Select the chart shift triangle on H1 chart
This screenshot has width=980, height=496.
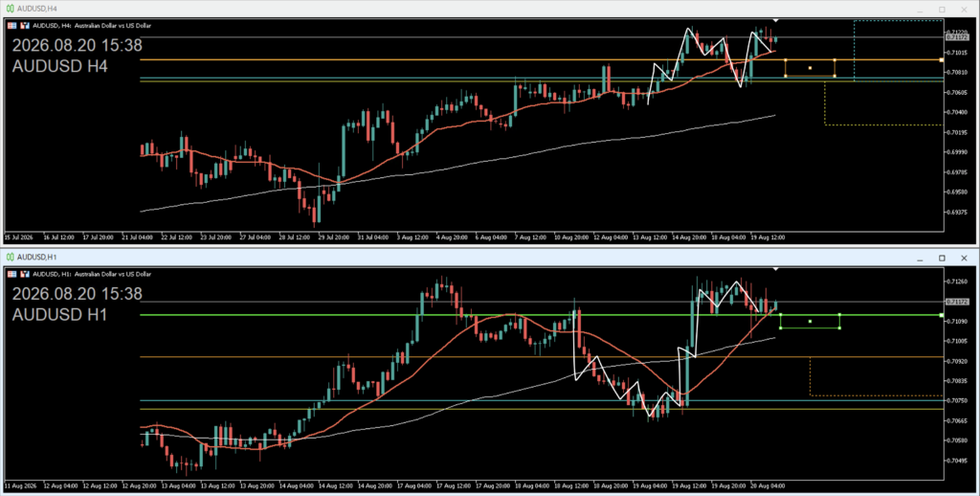(x=775, y=269)
